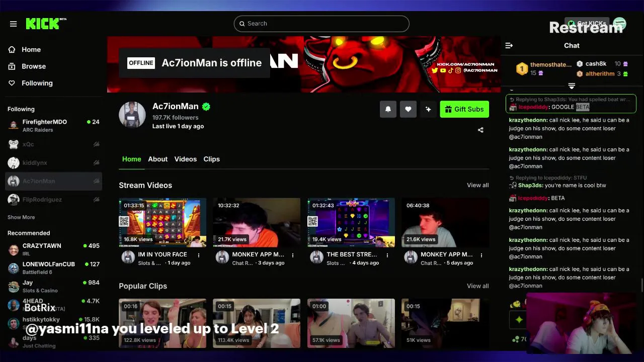Open the 06:40:38 MONKEY APP video thumbnail
The height and width of the screenshot is (362, 644).
(445, 223)
